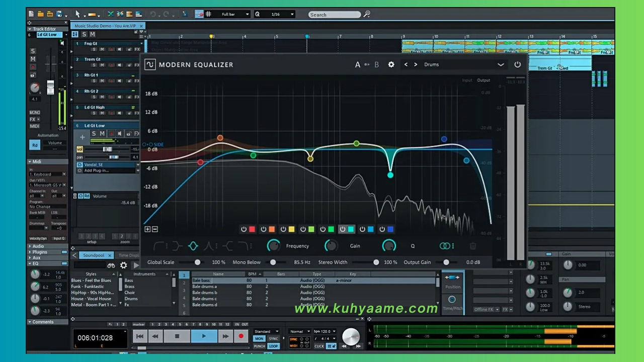Image resolution: width=644 pixels, height=362 pixels.
Task: Go to previous preset in Modern Equalizer
Action: 406,64
